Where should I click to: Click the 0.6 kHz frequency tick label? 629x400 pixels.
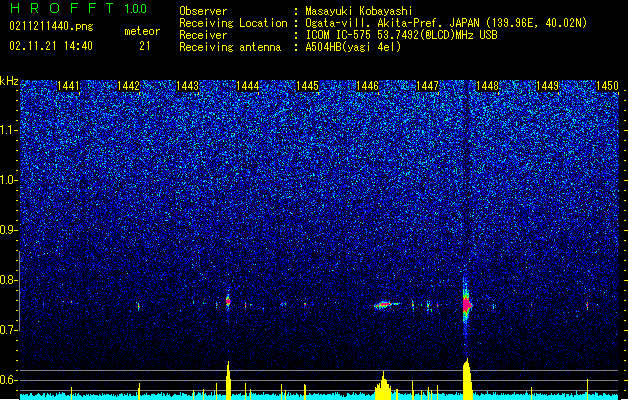(x=8, y=380)
